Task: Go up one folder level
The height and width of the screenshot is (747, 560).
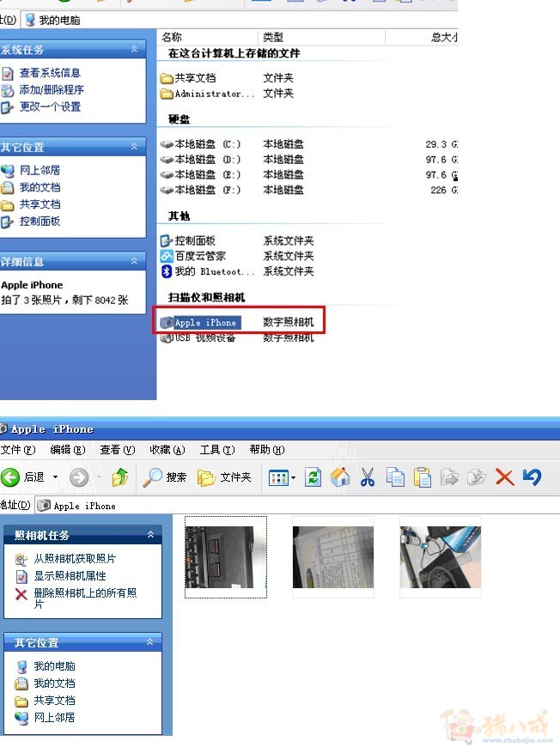Action: coord(120,477)
